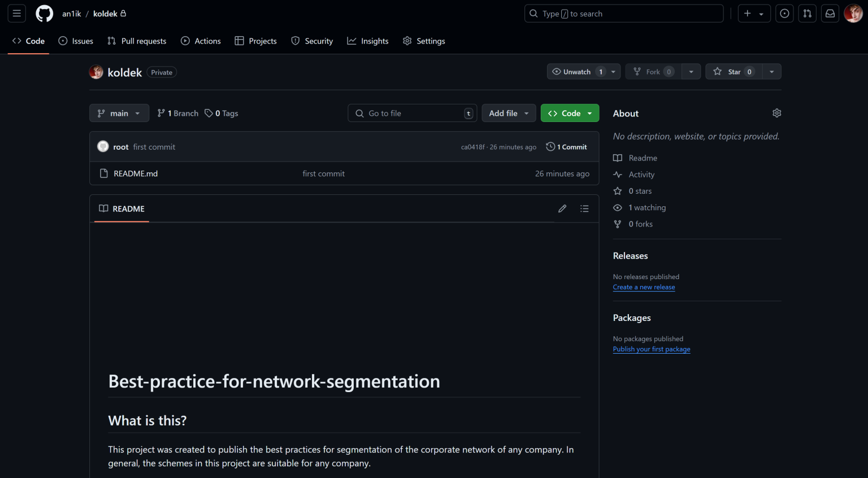Expand the green Code dropdown
Screen dimensions: 868x478
(590, 113)
